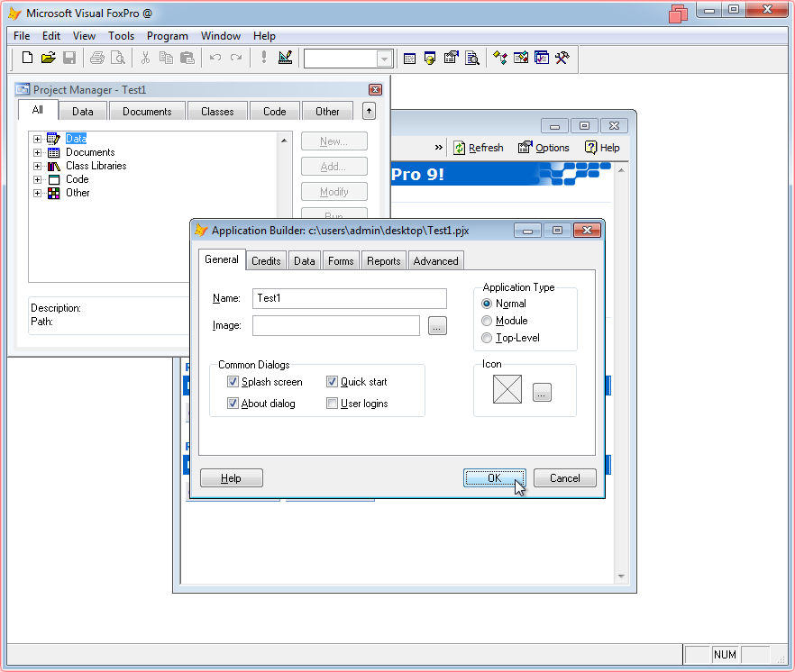Click the Help button in Application Builder
Image resolution: width=795 pixels, height=672 pixels.
click(x=231, y=478)
